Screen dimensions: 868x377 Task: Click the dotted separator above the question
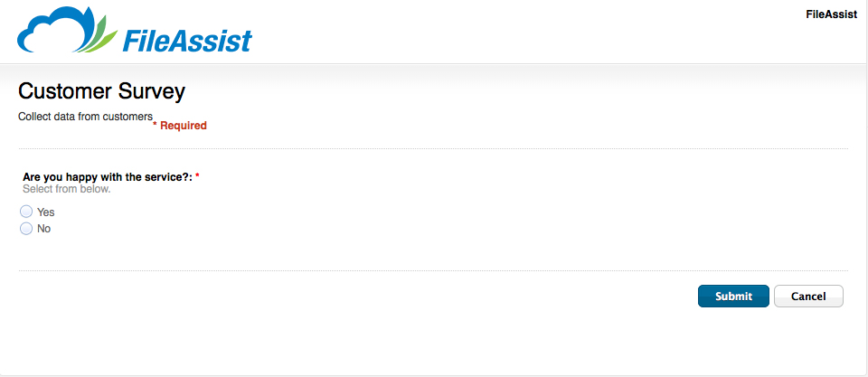click(433, 149)
